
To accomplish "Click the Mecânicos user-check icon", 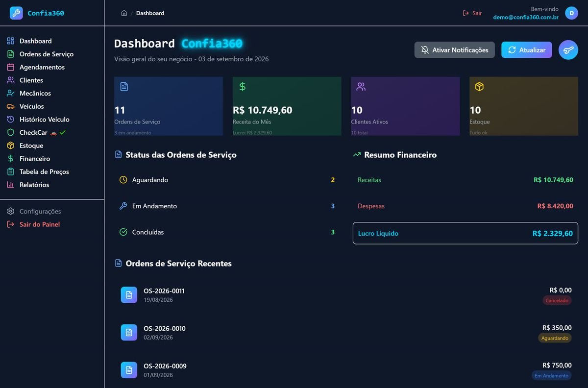I will tap(10, 93).
